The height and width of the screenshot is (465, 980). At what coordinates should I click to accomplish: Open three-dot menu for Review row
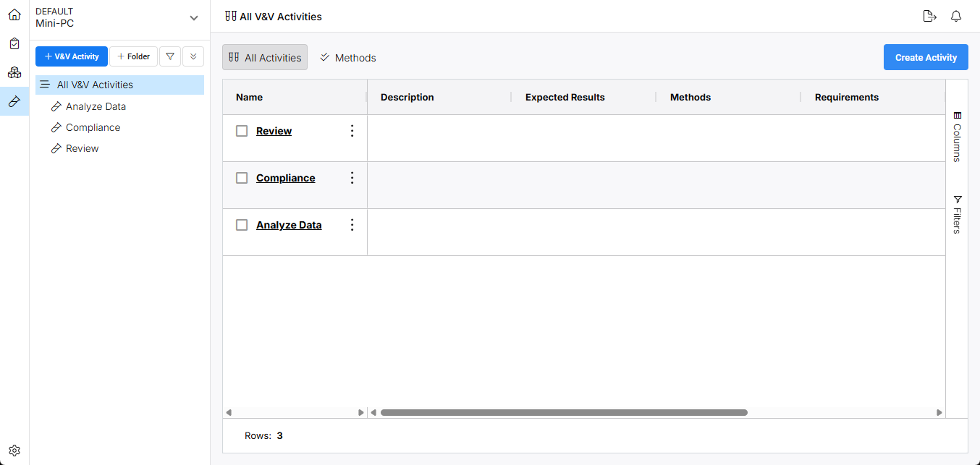[x=352, y=131]
